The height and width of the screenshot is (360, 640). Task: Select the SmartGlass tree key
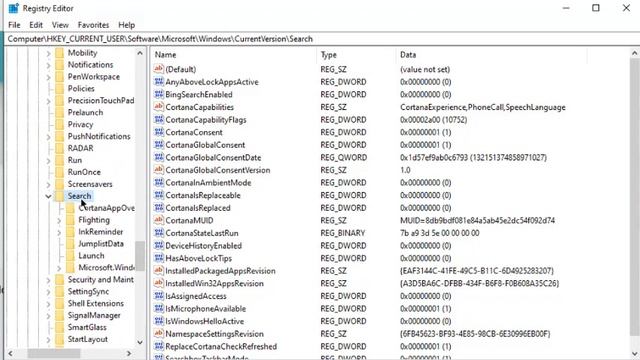click(x=87, y=327)
